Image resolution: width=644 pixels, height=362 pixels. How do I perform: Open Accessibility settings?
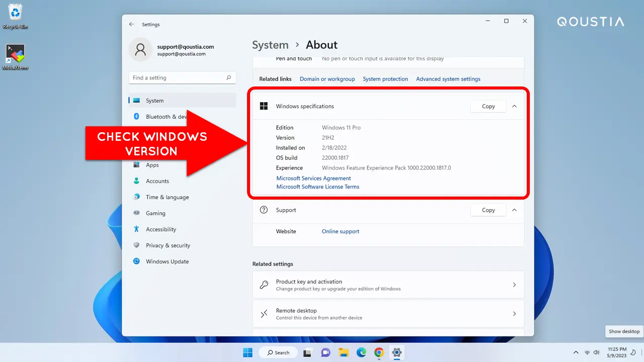(182, 229)
